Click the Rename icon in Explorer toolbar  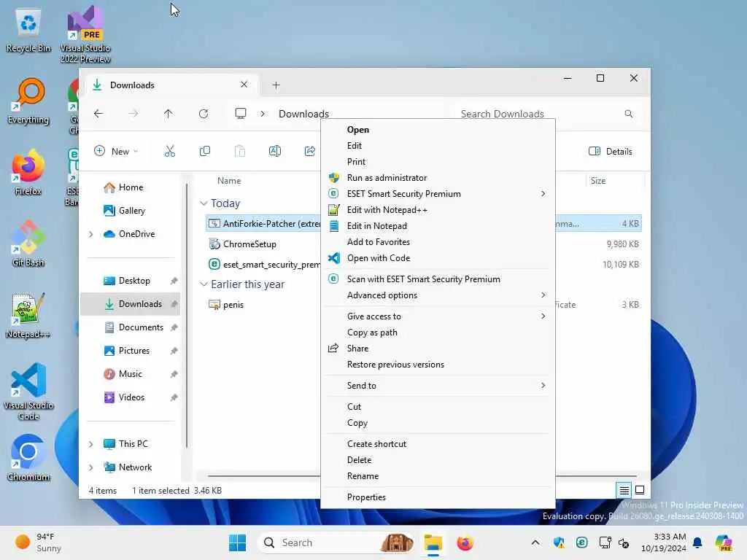pos(275,152)
